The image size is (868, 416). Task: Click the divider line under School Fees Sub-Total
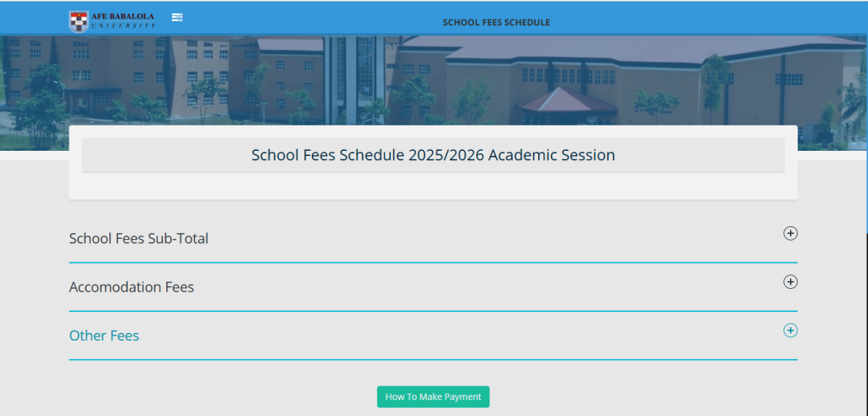point(433,263)
